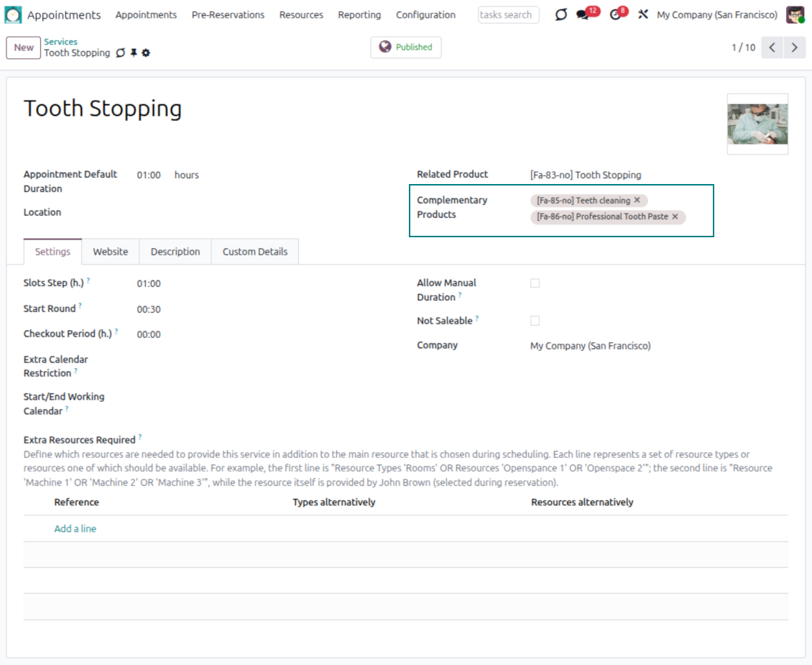
Task: Open the Appointments app home icon
Action: (14, 15)
